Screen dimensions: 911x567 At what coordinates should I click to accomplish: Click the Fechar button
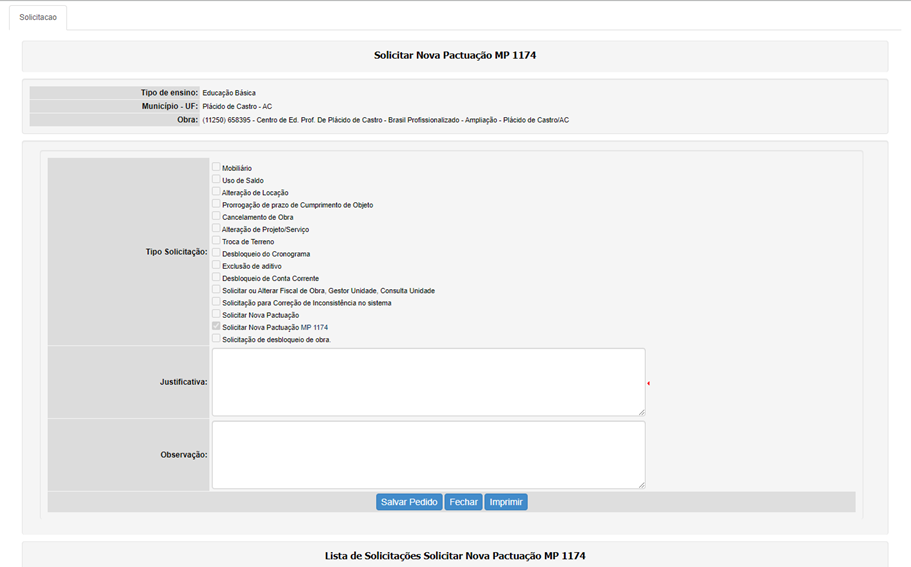pyautogui.click(x=463, y=502)
